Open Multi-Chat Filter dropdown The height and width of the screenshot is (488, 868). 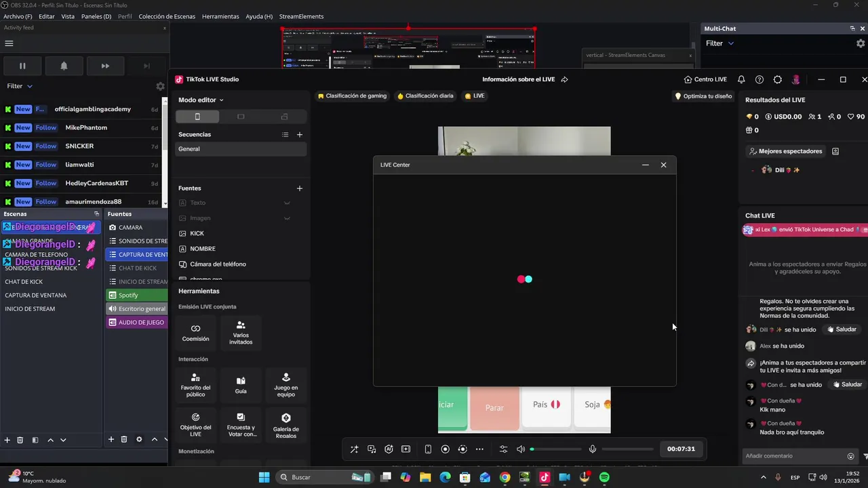[x=719, y=43]
